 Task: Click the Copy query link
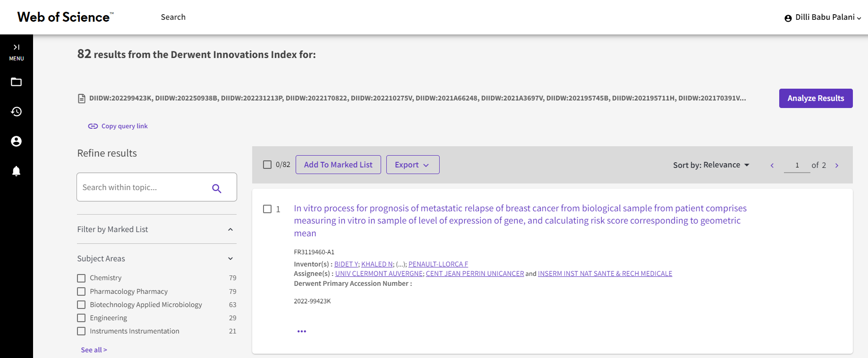(x=118, y=126)
